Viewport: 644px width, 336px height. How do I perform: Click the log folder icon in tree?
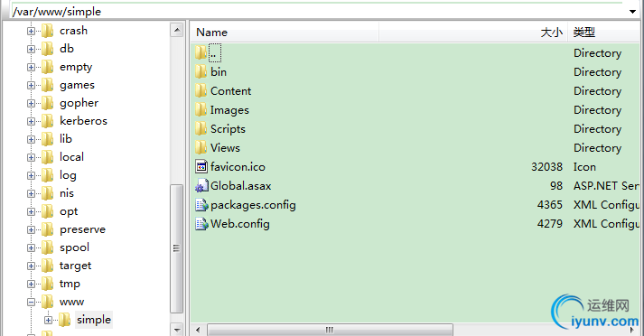48,175
